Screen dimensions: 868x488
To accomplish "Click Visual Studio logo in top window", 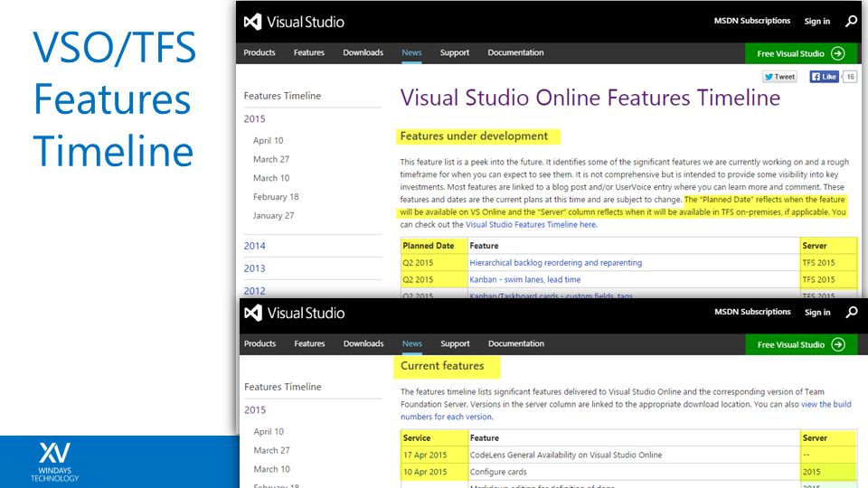I will (294, 22).
